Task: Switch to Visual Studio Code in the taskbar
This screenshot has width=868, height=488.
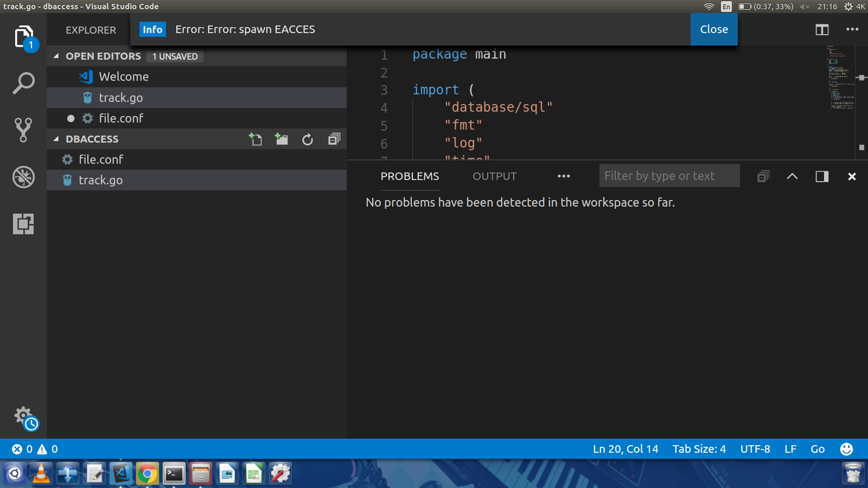Action: pos(121,474)
